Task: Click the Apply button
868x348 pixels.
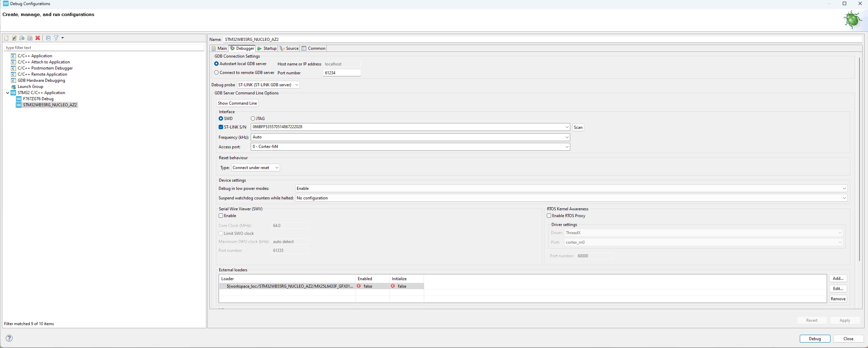Action: click(x=845, y=320)
